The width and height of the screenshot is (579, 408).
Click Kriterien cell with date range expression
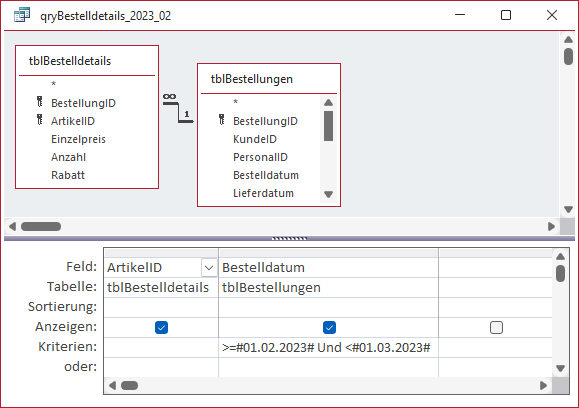(328, 347)
